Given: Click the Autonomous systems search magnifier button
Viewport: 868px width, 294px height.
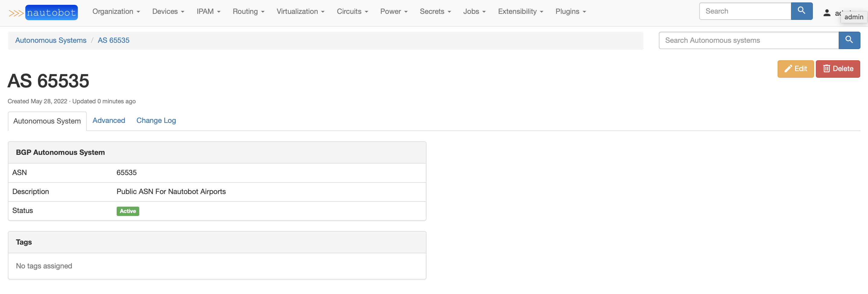Looking at the screenshot, I should coord(849,40).
